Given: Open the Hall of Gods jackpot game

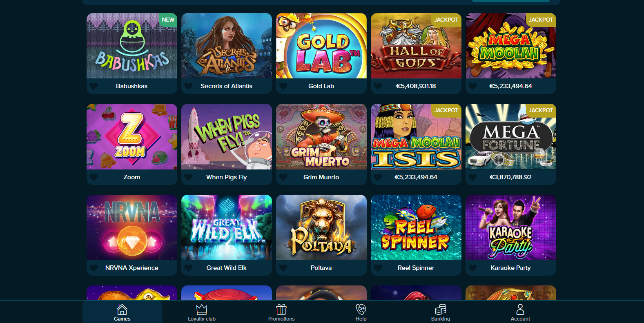Looking at the screenshot, I should (x=416, y=46).
